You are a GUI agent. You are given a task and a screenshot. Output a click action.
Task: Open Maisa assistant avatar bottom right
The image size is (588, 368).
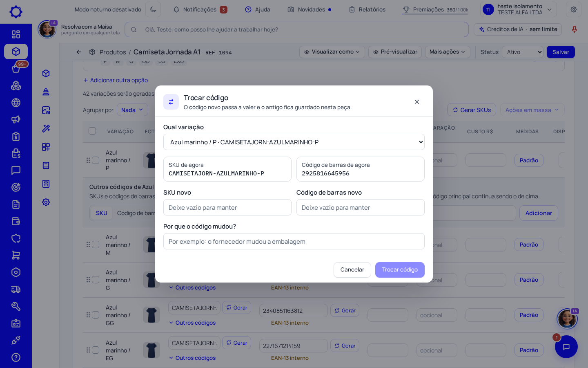pyautogui.click(x=567, y=319)
